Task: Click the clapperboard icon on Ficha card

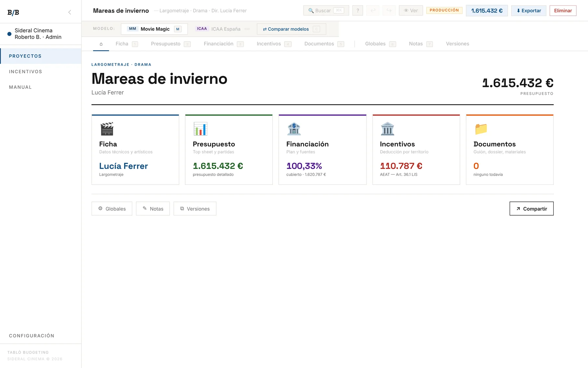Action: [107, 129]
